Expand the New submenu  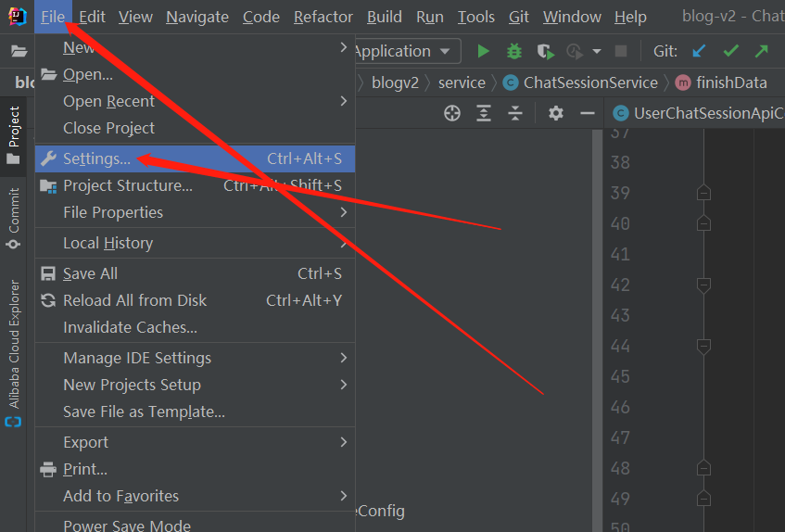pos(196,47)
